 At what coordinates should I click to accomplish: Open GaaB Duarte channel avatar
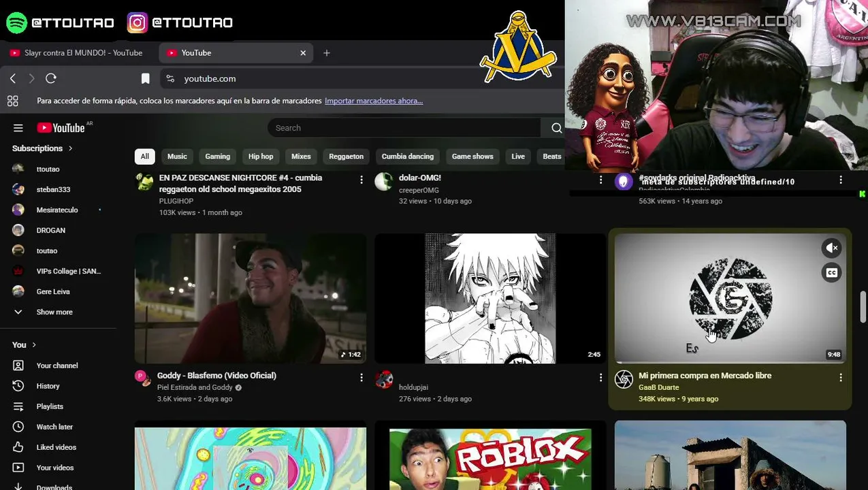(624, 380)
